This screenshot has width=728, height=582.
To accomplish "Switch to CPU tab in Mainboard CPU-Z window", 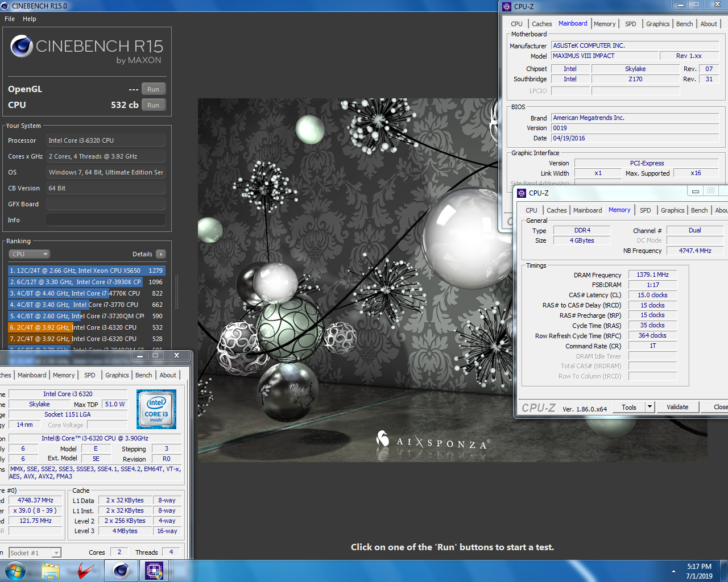I will [516, 24].
